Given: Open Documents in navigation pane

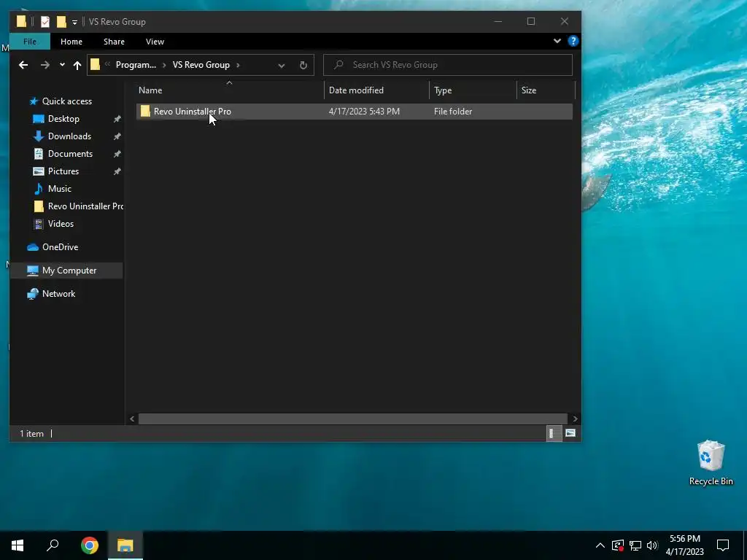Looking at the screenshot, I should 70,154.
